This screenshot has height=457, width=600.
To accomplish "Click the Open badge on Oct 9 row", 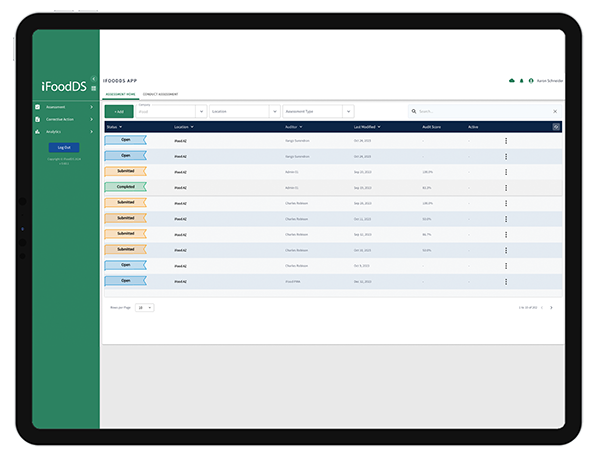I will (x=126, y=265).
